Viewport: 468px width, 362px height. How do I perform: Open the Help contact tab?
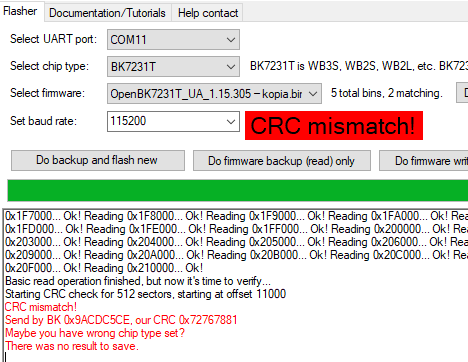pos(208,13)
